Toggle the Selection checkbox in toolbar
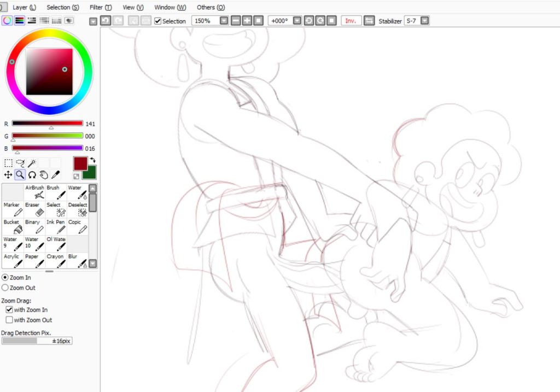Image resolution: width=560 pixels, height=392 pixels. click(158, 21)
